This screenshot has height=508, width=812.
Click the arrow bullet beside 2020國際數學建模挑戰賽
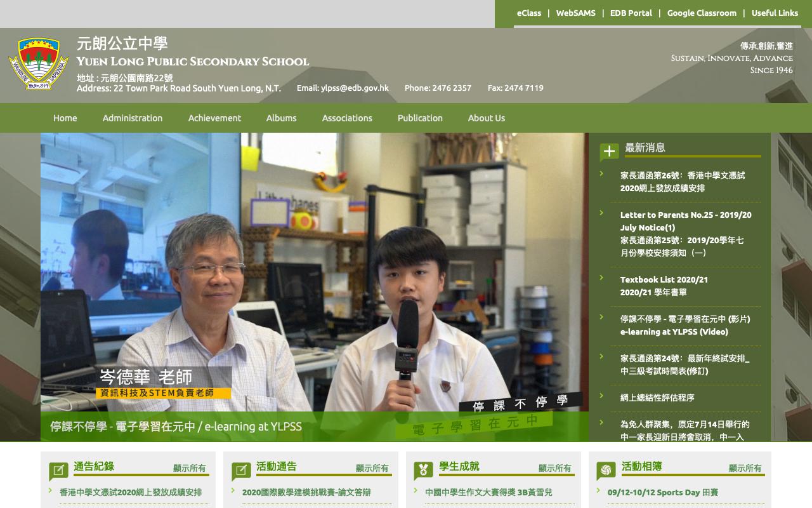233,490
